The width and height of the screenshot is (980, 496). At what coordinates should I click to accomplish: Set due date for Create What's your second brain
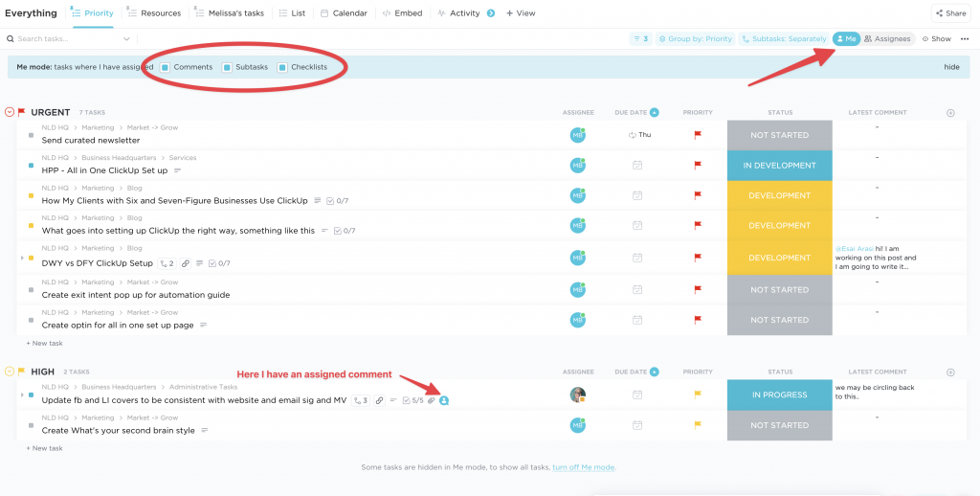[x=636, y=425]
